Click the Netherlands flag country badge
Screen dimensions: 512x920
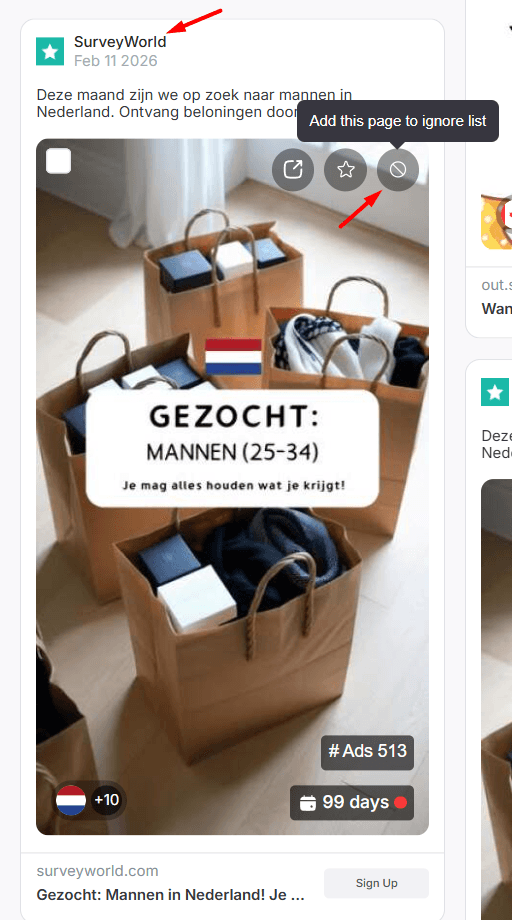(x=71, y=800)
